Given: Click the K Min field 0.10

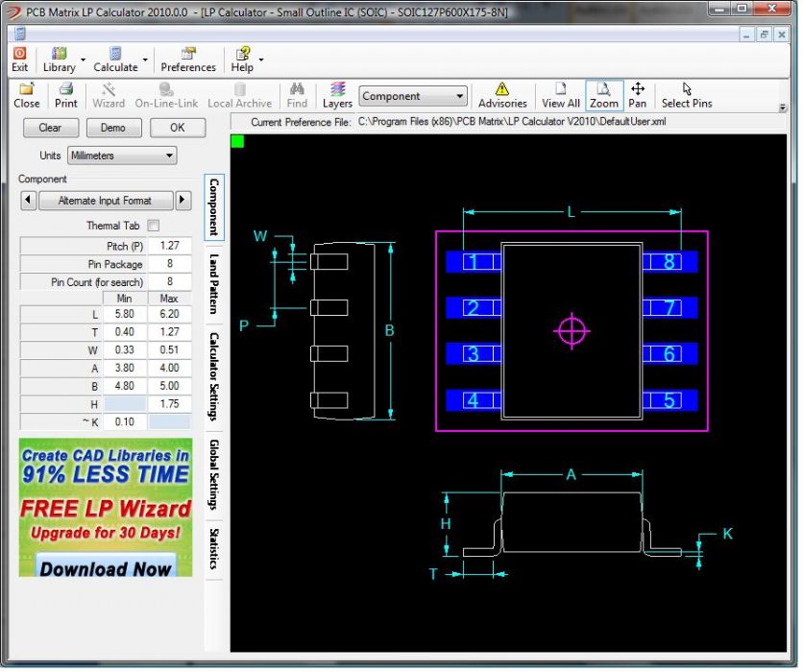Looking at the screenshot, I should (125, 421).
